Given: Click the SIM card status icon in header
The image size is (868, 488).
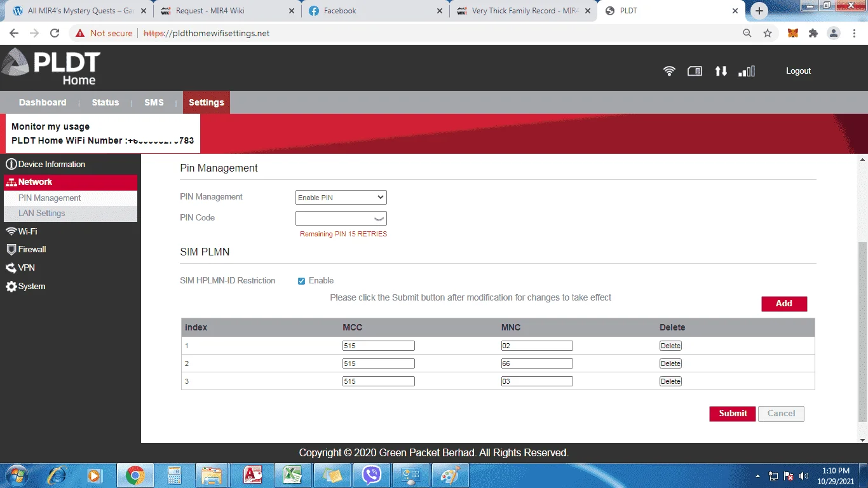Looking at the screenshot, I should [x=695, y=71].
